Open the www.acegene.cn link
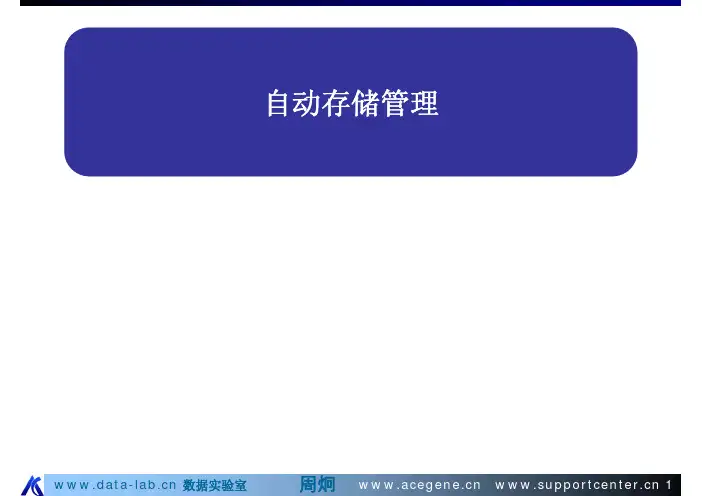The width and height of the screenshot is (702, 496). [419, 485]
